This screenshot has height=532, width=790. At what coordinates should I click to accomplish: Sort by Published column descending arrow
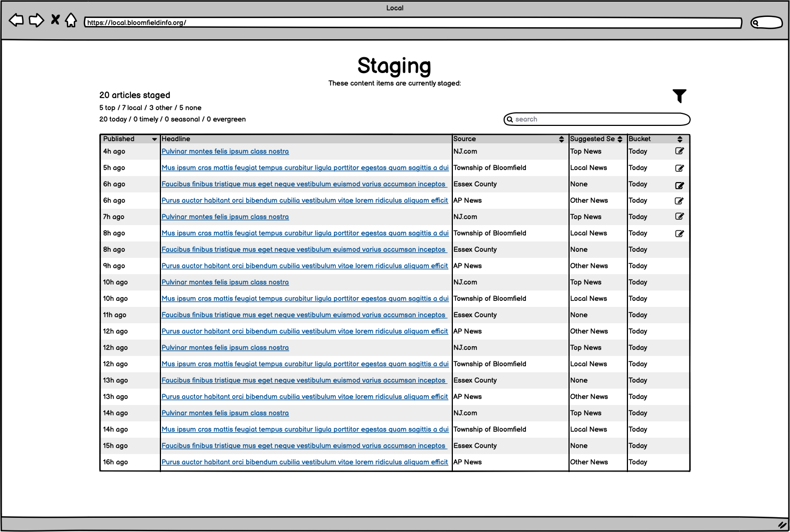pyautogui.click(x=154, y=140)
